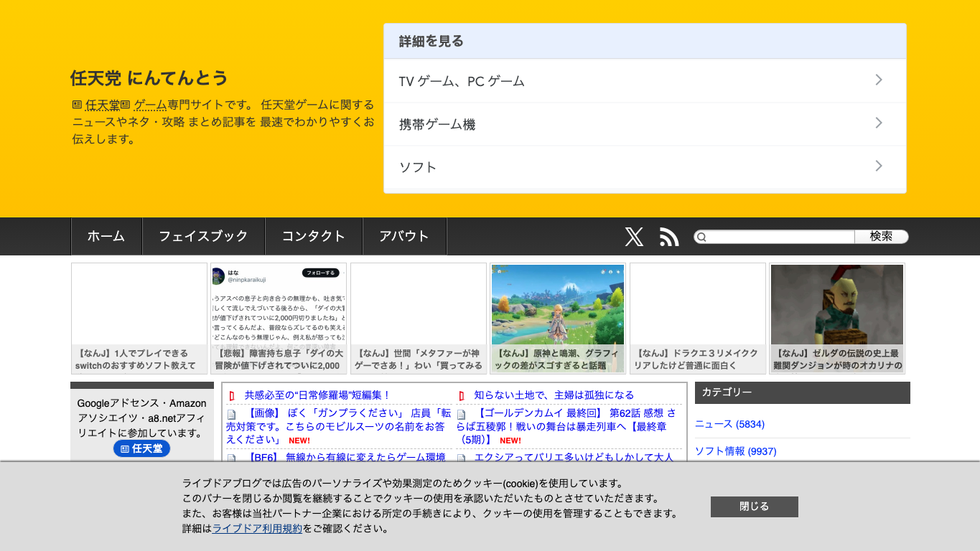Open thumbnail 世間「メタファーが神ゲーでさあ！」
The image size is (980, 551).
point(419,319)
